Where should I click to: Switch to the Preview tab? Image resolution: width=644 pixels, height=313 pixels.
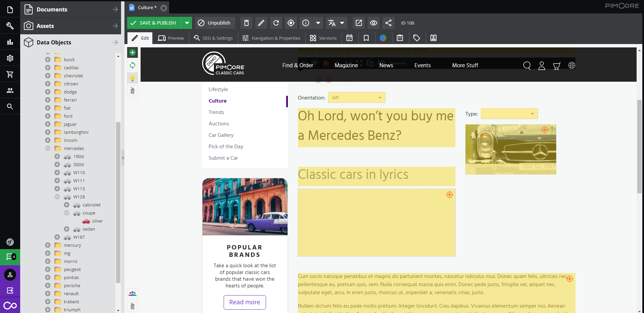(x=171, y=38)
